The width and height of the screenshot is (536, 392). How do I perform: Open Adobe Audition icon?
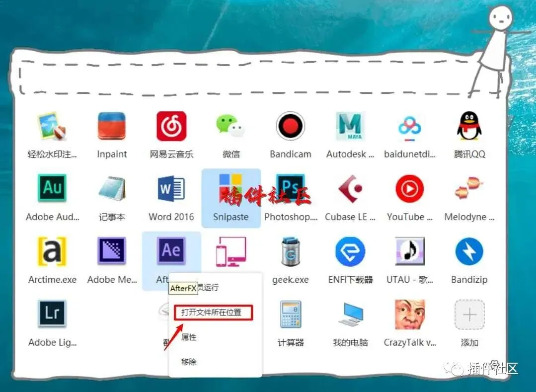pyautogui.click(x=52, y=188)
